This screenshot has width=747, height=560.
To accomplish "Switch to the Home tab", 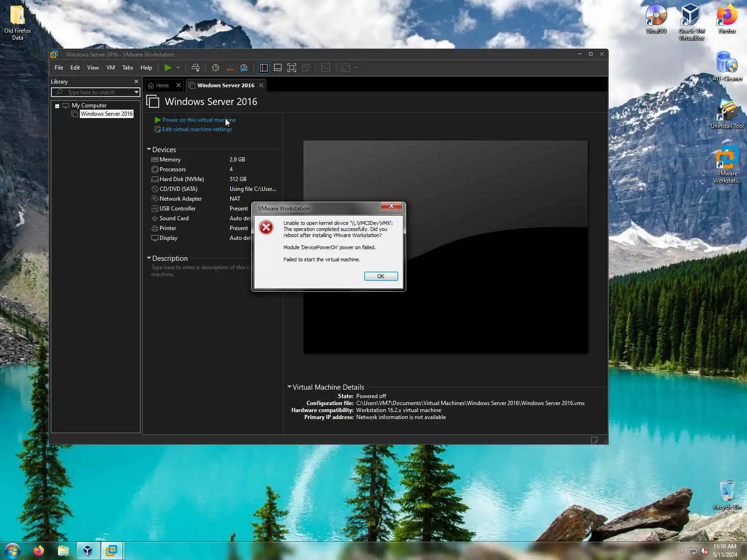I will point(162,85).
